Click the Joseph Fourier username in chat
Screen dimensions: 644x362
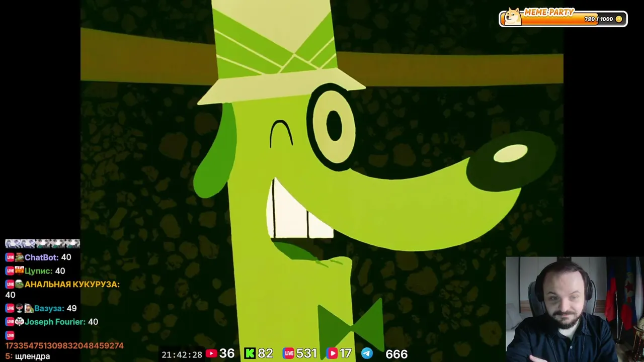click(55, 322)
